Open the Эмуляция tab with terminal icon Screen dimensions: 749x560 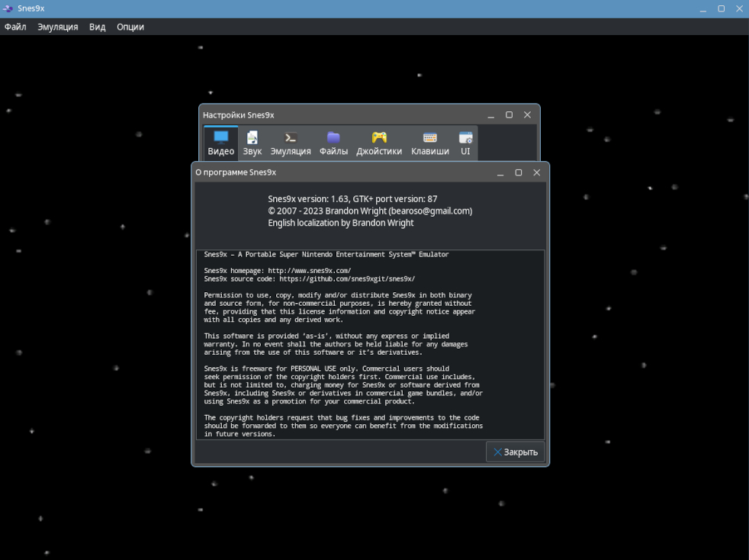pos(291,143)
